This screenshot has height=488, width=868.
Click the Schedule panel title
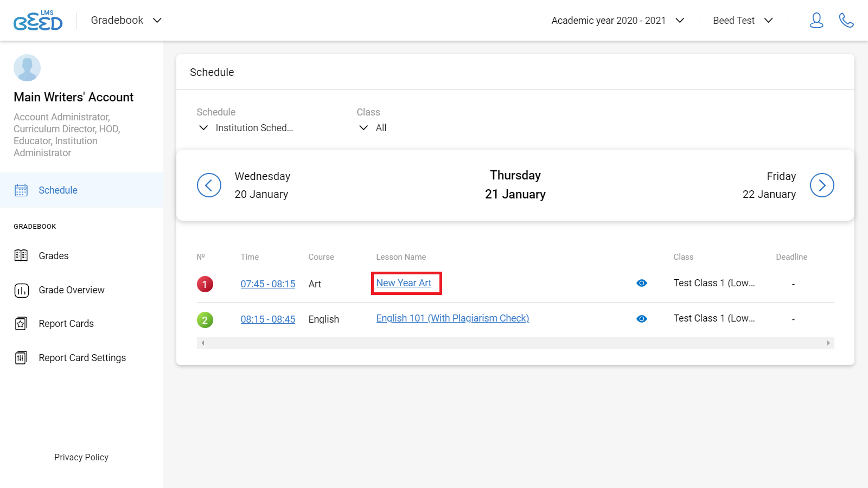pyautogui.click(x=212, y=72)
